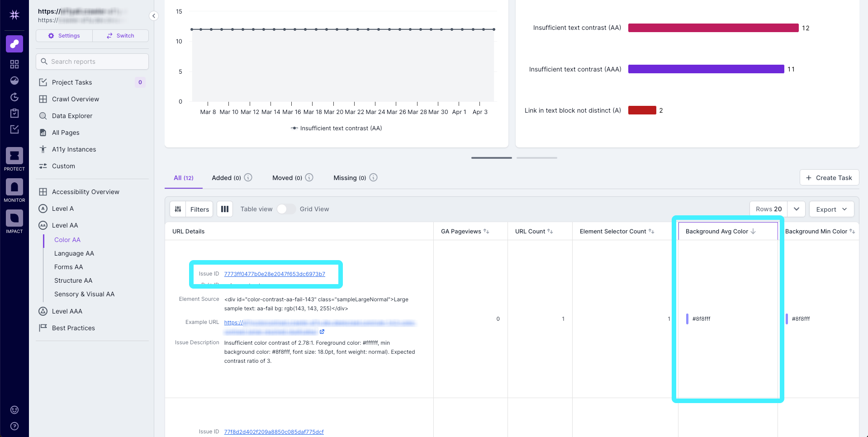Click the #8f8fff background color swatch
Viewport: 868px width, 437px height.
(688, 318)
